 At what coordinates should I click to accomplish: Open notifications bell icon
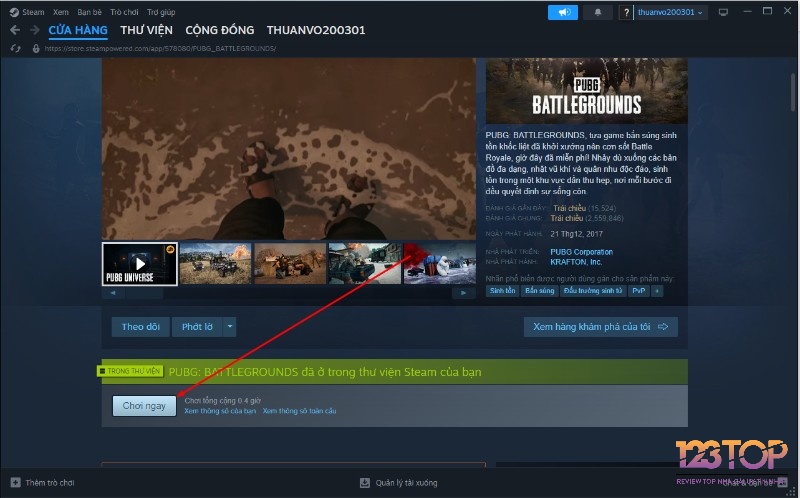click(598, 12)
